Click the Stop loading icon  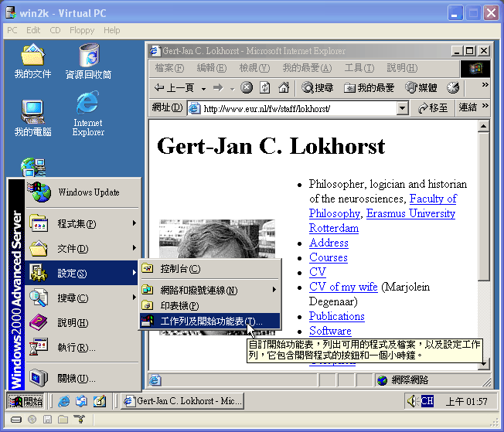coord(247,87)
